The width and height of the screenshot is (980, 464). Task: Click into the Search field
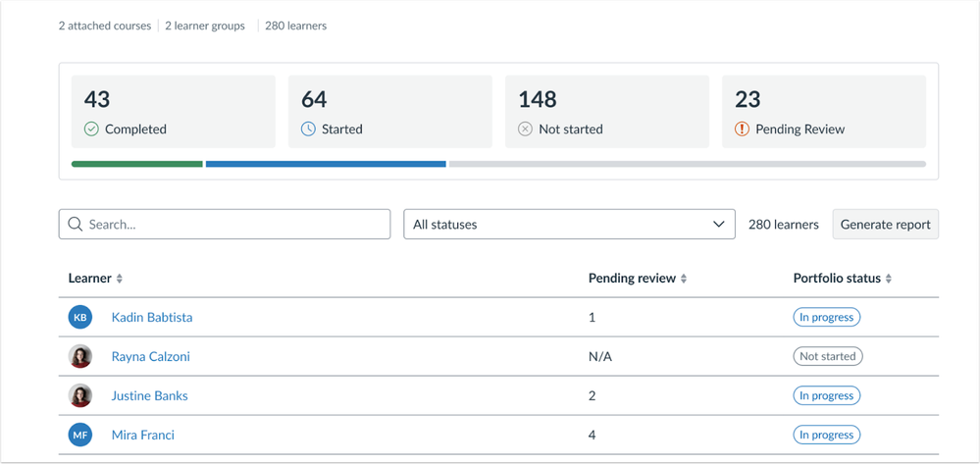(x=235, y=225)
